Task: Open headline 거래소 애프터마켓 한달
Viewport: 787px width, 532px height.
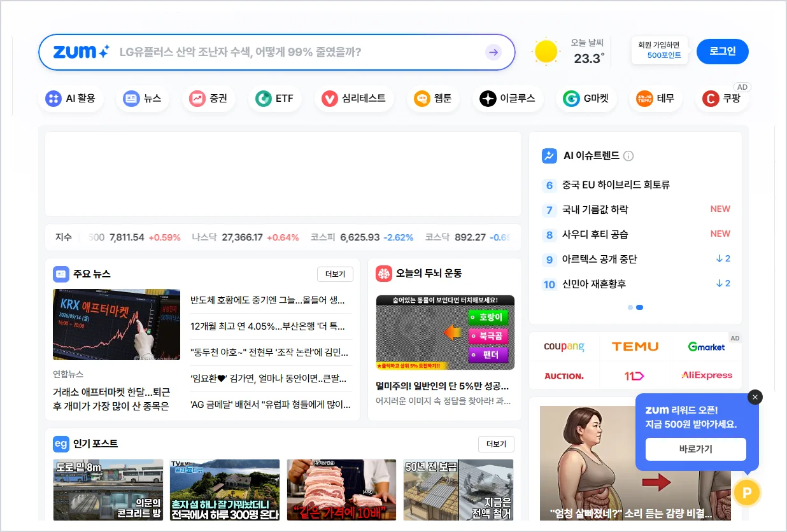Action: pyautogui.click(x=111, y=398)
